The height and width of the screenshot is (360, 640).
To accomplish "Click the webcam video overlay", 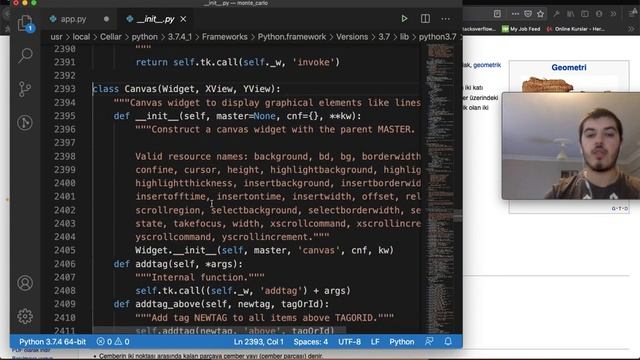I will 571,146.
